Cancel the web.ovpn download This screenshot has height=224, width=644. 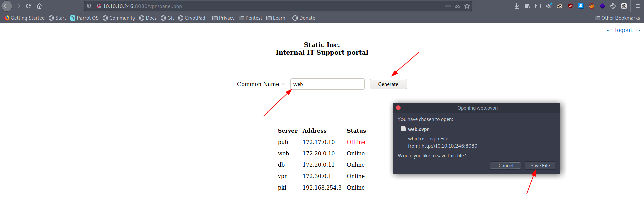505,166
